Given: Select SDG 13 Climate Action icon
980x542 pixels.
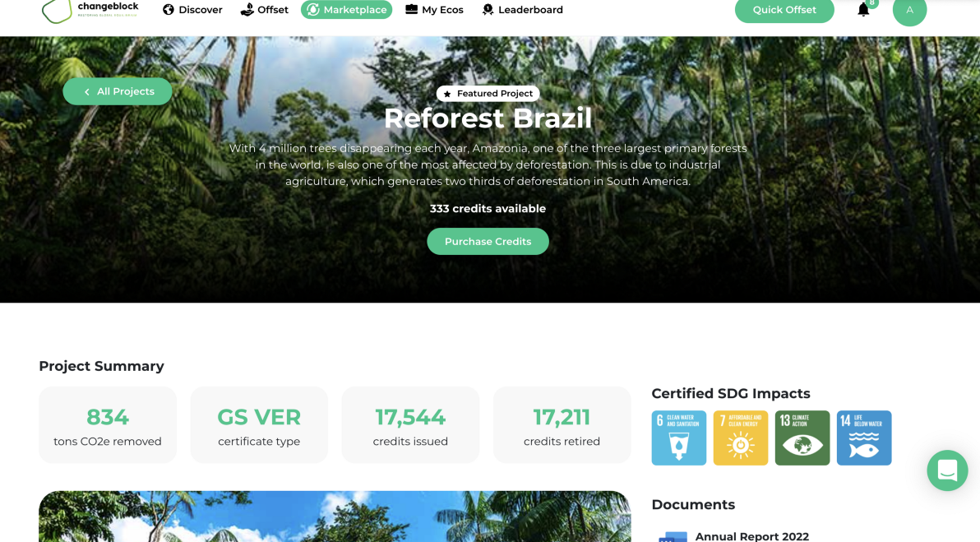Looking at the screenshot, I should (802, 438).
